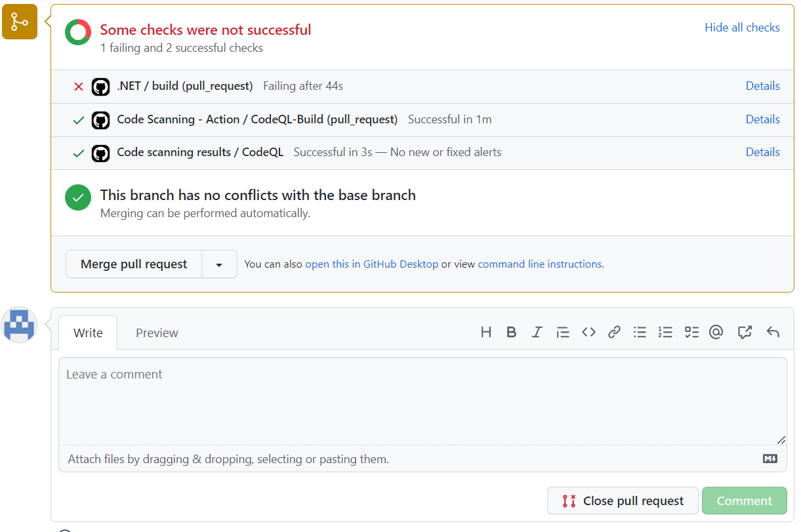Screen dimensions: 801x532
Task: Click green checkmark beside Code scanning results
Action: [x=79, y=153]
